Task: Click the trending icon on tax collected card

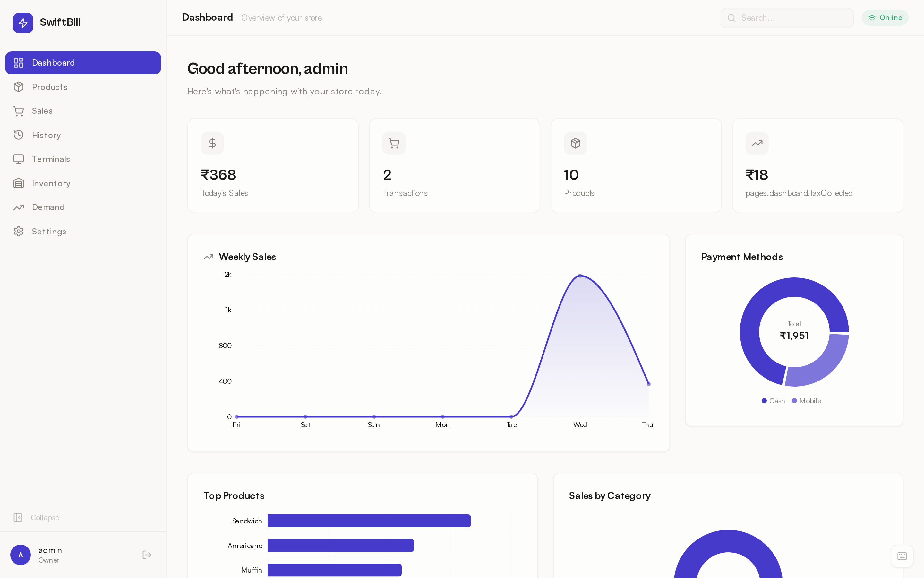Action: [x=757, y=143]
